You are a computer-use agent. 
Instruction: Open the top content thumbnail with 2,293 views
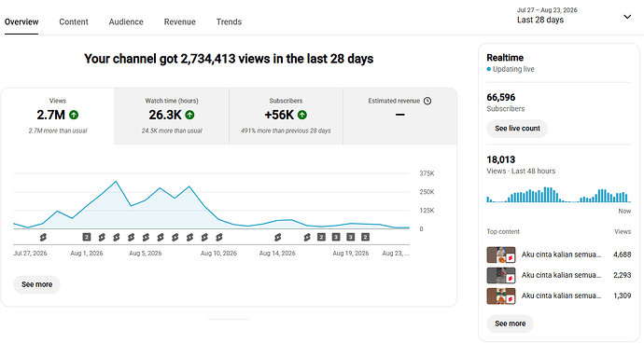tap(501, 275)
